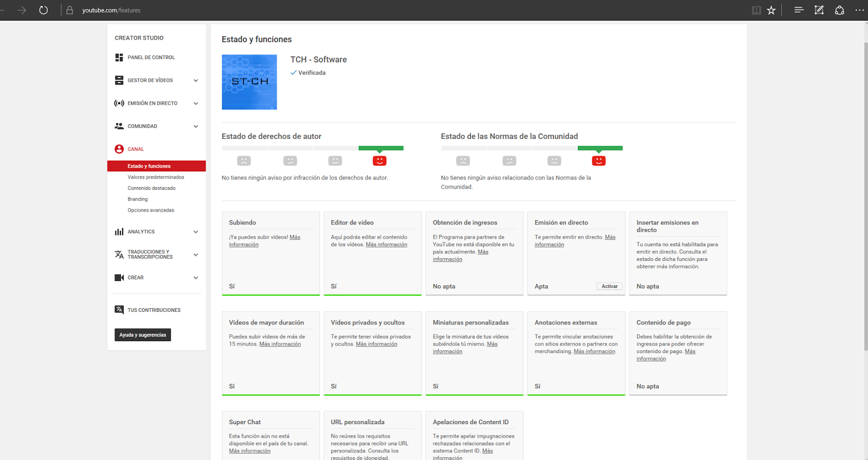Open Más información link in Subiendo card
The width and height of the screenshot is (868, 460).
tap(265, 241)
